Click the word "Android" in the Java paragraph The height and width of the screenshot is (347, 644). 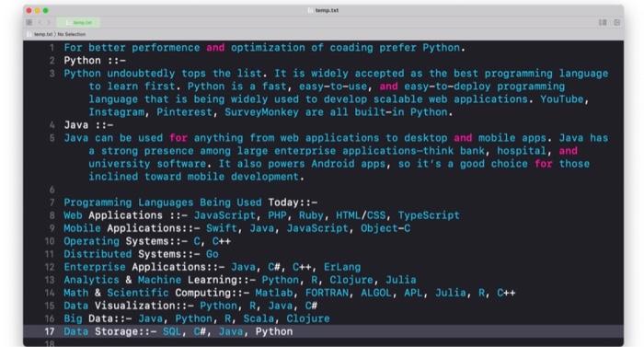[333, 164]
